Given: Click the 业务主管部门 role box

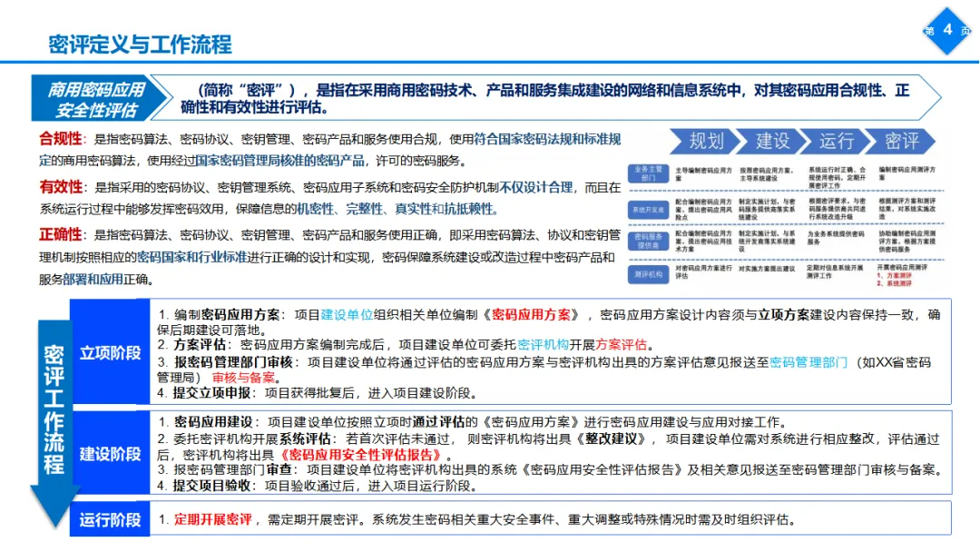Looking at the screenshot, I should pos(648,173).
